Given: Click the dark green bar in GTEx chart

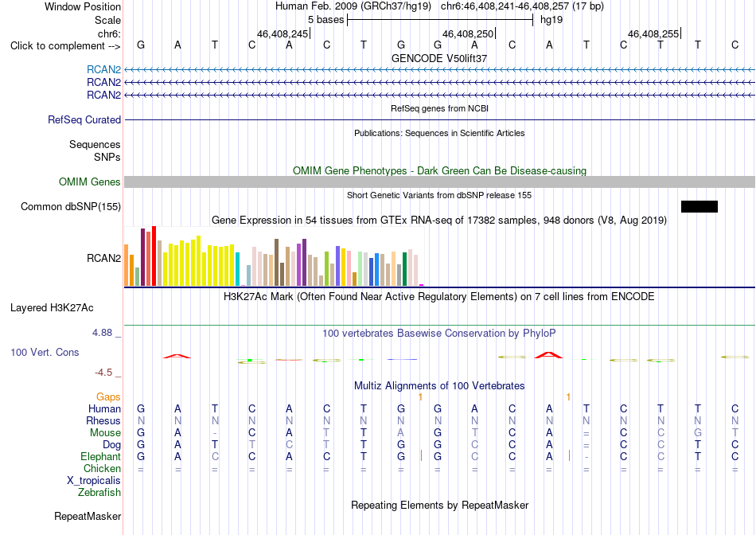Looking at the screenshot, I should click(404, 269).
